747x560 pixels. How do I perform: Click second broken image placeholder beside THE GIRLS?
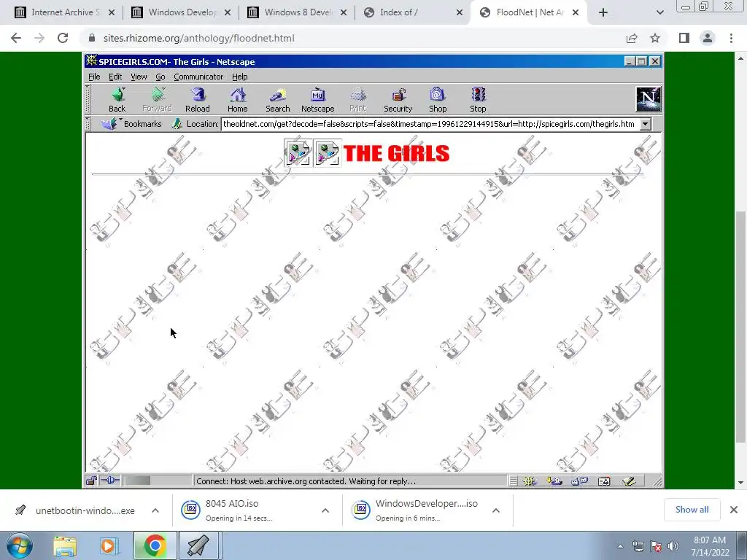point(328,153)
